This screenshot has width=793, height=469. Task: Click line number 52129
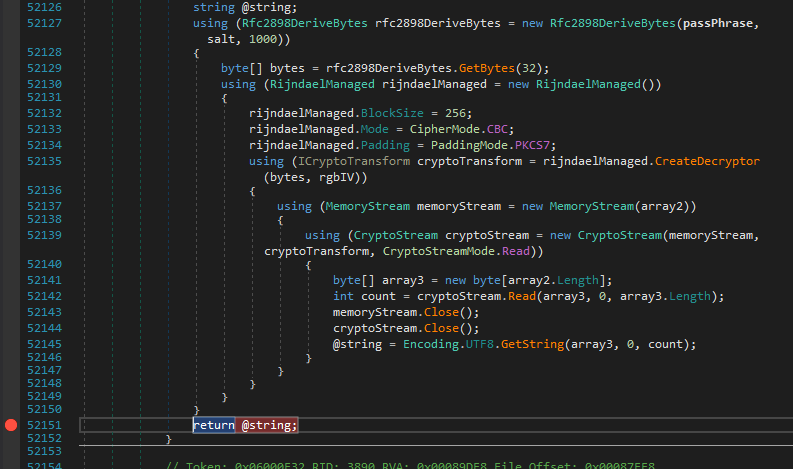click(45, 68)
